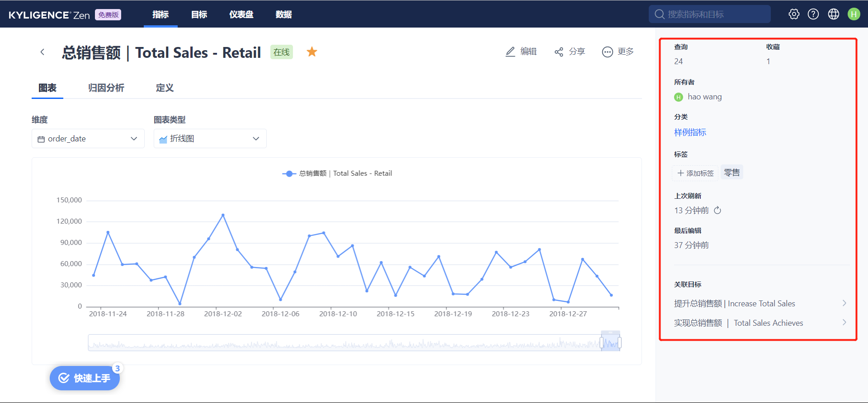Click the 分享 button
The height and width of the screenshot is (403, 868).
click(x=570, y=52)
